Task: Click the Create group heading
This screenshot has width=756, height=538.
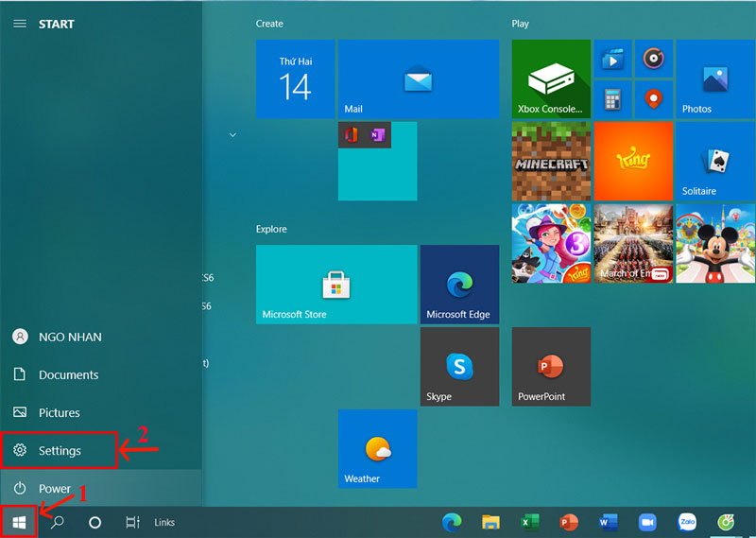Action: tap(269, 24)
